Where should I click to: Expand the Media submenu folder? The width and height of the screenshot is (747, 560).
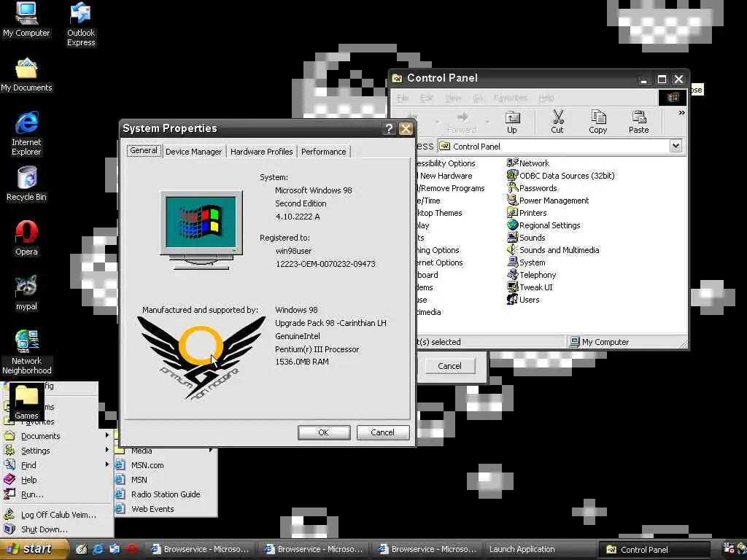166,451
